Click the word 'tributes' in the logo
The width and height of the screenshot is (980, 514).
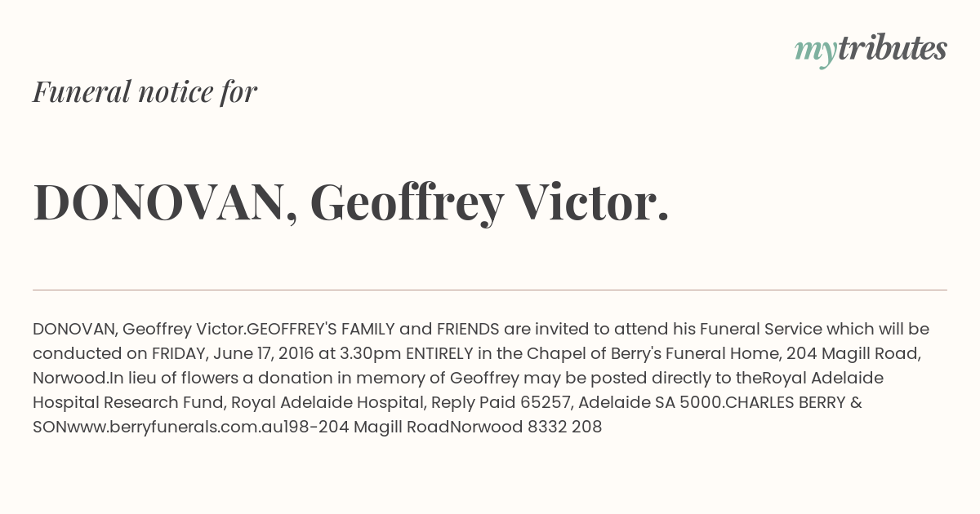tap(893, 48)
